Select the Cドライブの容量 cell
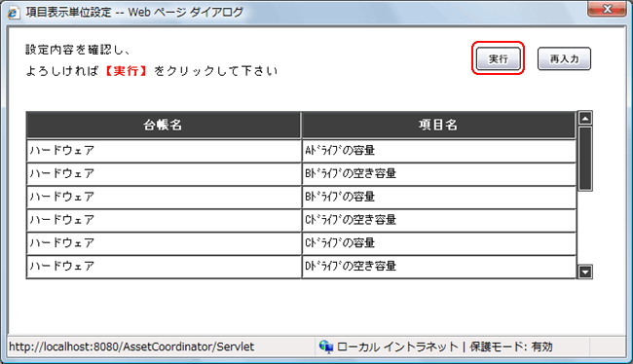Viewport: 633px width, 364px height. pyautogui.click(x=438, y=243)
